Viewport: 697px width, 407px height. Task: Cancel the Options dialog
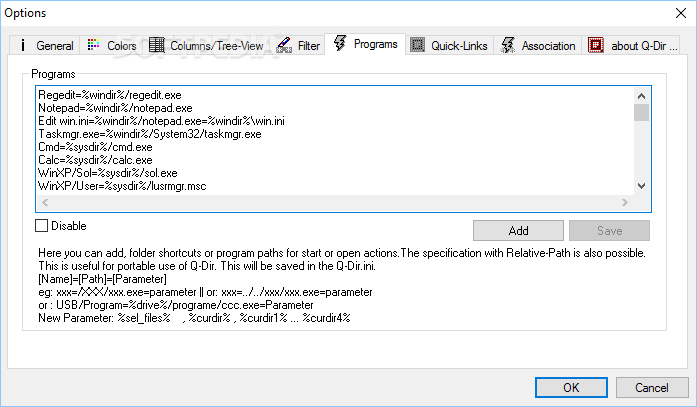(x=652, y=387)
